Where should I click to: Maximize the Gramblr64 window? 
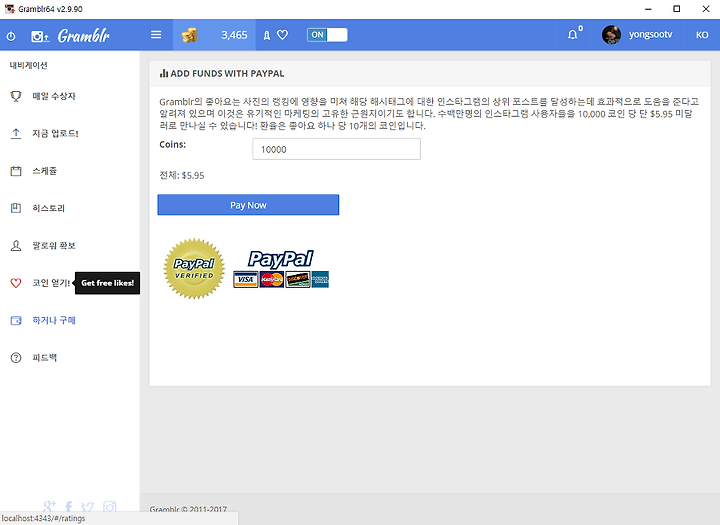[677, 9]
